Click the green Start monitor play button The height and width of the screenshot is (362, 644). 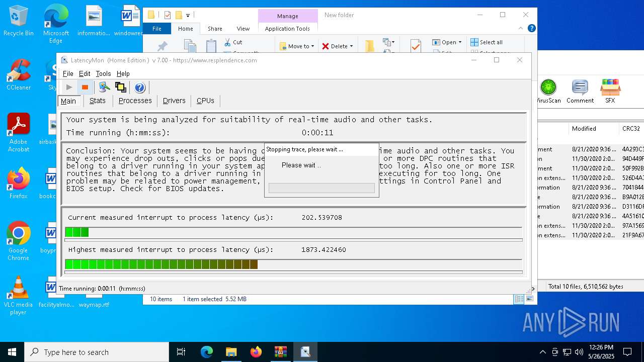pyautogui.click(x=69, y=87)
